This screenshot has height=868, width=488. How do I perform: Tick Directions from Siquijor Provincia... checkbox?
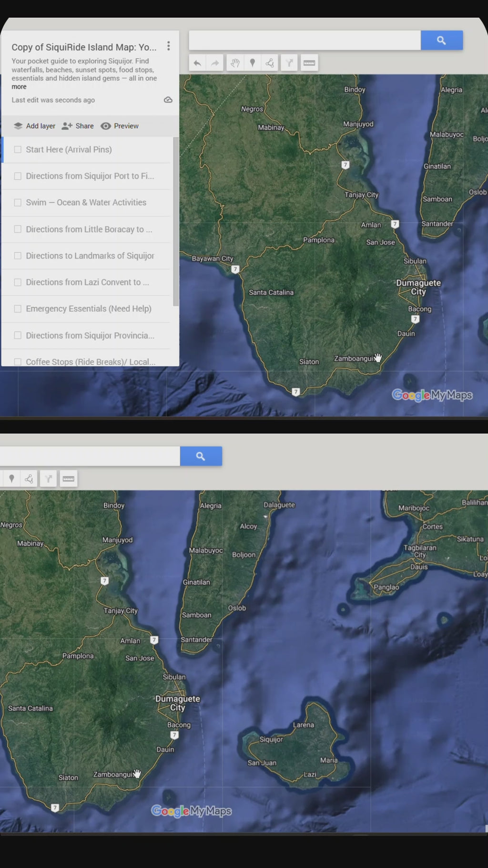[18, 335]
